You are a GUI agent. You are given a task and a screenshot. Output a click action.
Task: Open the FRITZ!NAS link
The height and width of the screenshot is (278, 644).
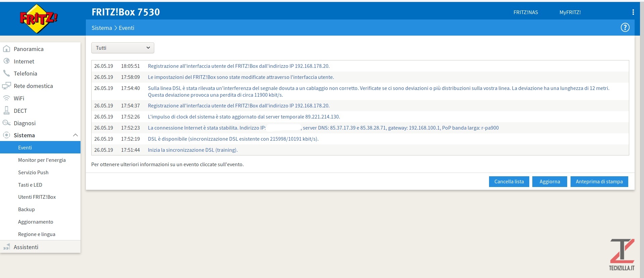(526, 12)
